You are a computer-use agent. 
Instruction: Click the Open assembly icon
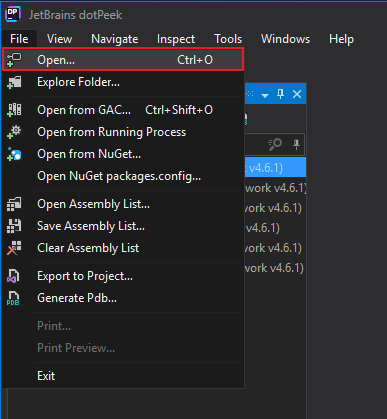tap(14, 60)
